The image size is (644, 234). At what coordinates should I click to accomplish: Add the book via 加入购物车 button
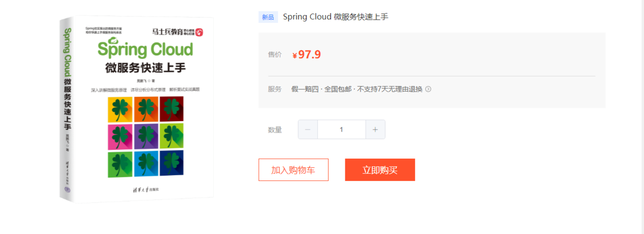coord(293,170)
